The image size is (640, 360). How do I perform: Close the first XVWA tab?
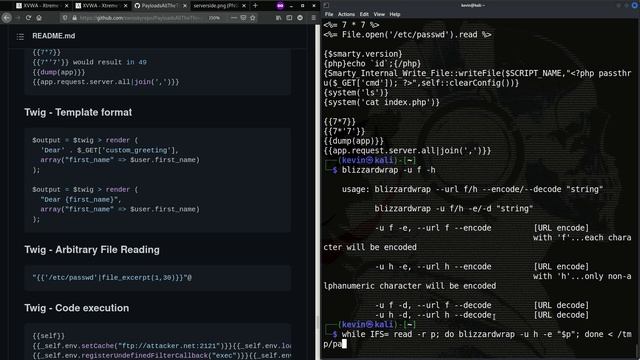tap(67, 6)
